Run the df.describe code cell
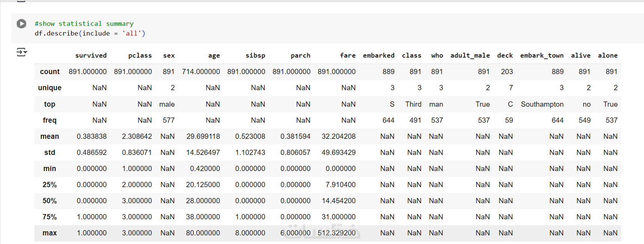Screen dimensions: 644x244 (x=21, y=24)
